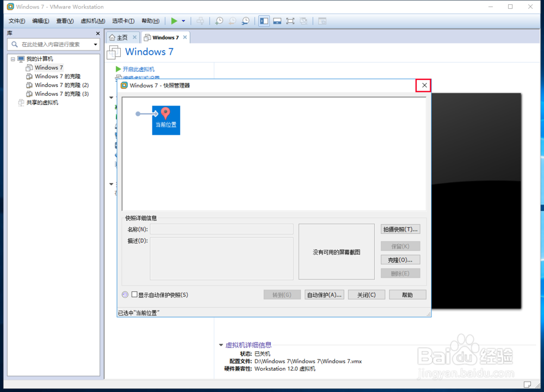Click the 硬件兼容性 Workstation 12.0 text
Image resolution: width=544 pixels, height=392 pixels.
pyautogui.click(x=285, y=369)
